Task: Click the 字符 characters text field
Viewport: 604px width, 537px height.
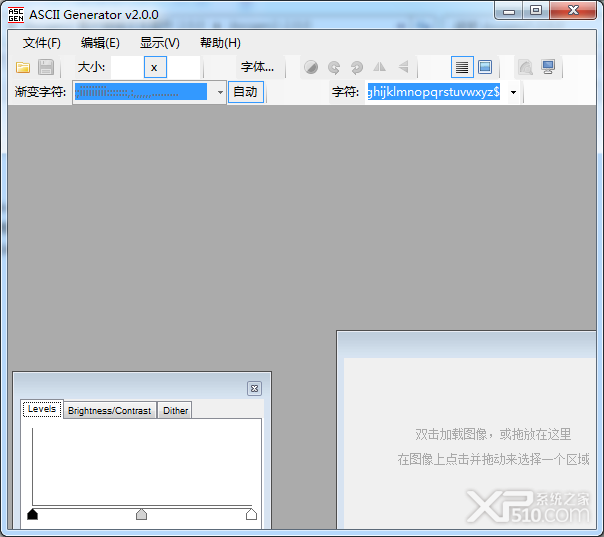Action: click(434, 92)
